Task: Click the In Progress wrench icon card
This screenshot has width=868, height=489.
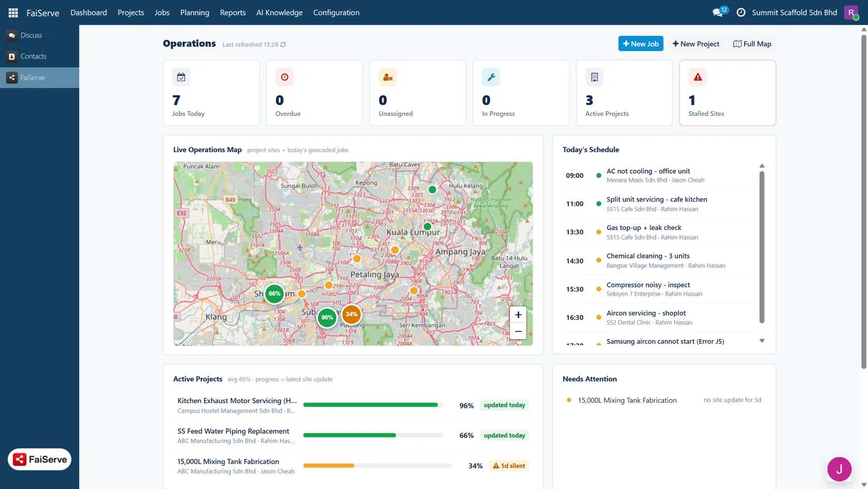Action: (x=521, y=93)
